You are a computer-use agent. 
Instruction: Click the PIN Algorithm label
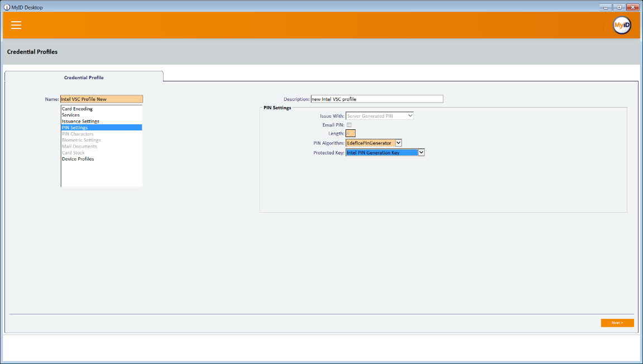(329, 143)
